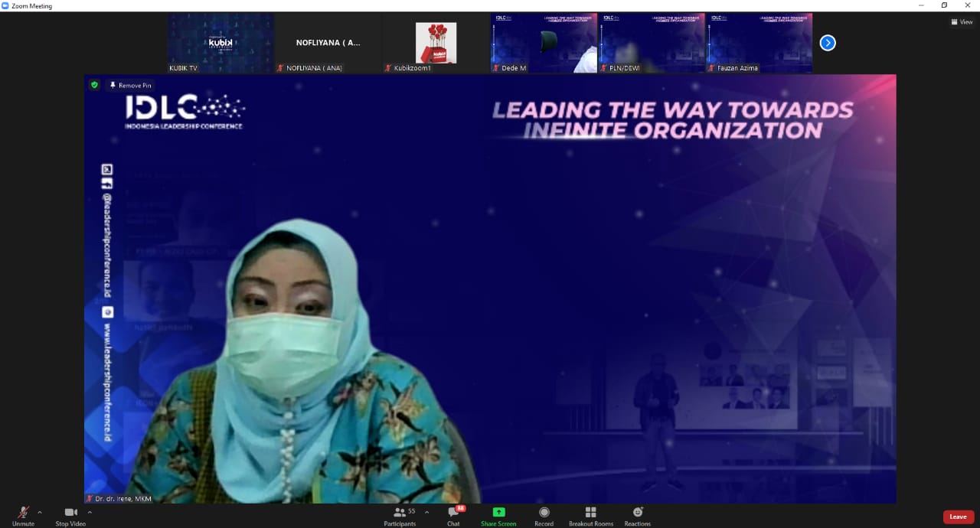Show next participants with blue arrow
The height and width of the screenshot is (528, 980).
(x=828, y=43)
